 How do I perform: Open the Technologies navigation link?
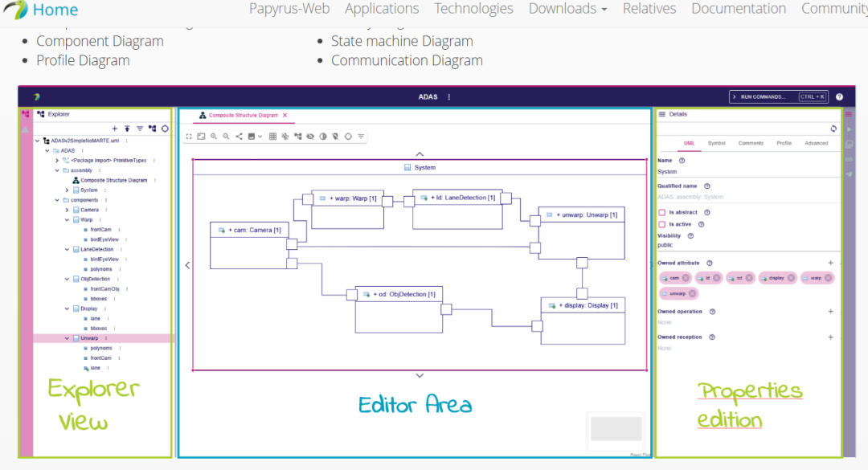[473, 9]
